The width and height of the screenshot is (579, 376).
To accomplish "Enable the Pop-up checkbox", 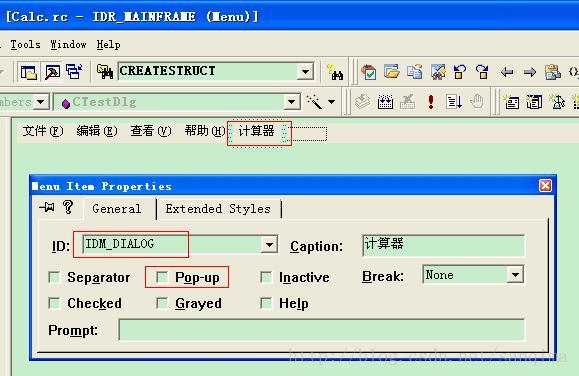I will click(x=162, y=277).
